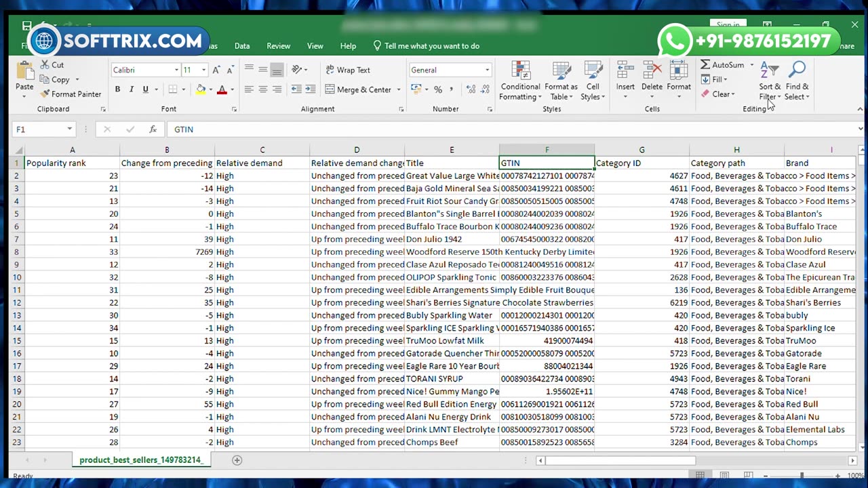Add a new sheet with plus icon

click(x=237, y=460)
